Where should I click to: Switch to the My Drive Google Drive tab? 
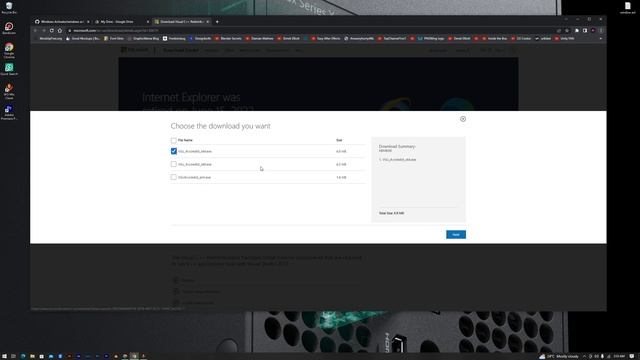[x=121, y=22]
